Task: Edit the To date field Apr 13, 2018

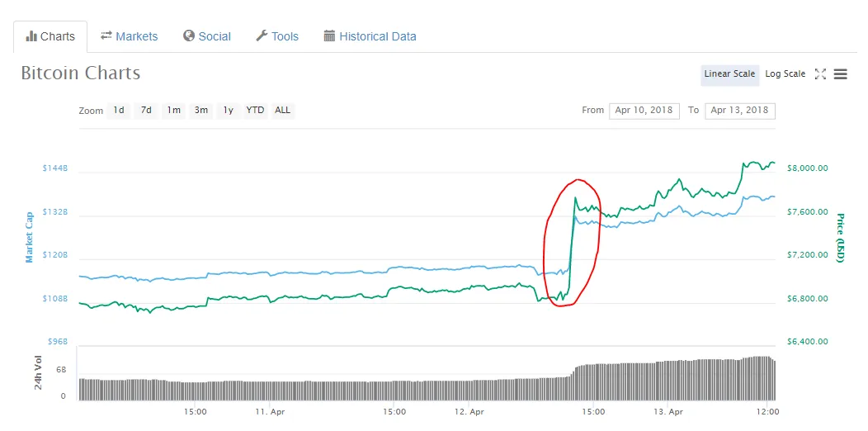Action: point(739,111)
